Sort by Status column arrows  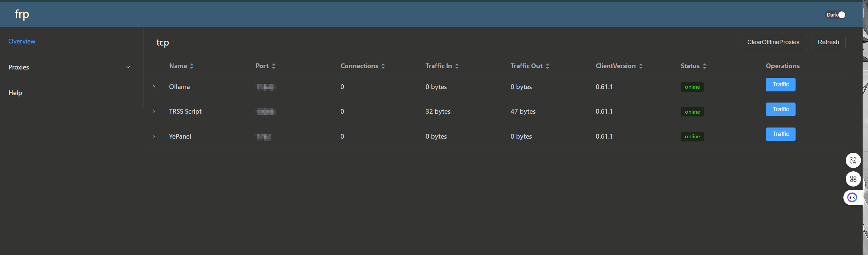(x=705, y=66)
